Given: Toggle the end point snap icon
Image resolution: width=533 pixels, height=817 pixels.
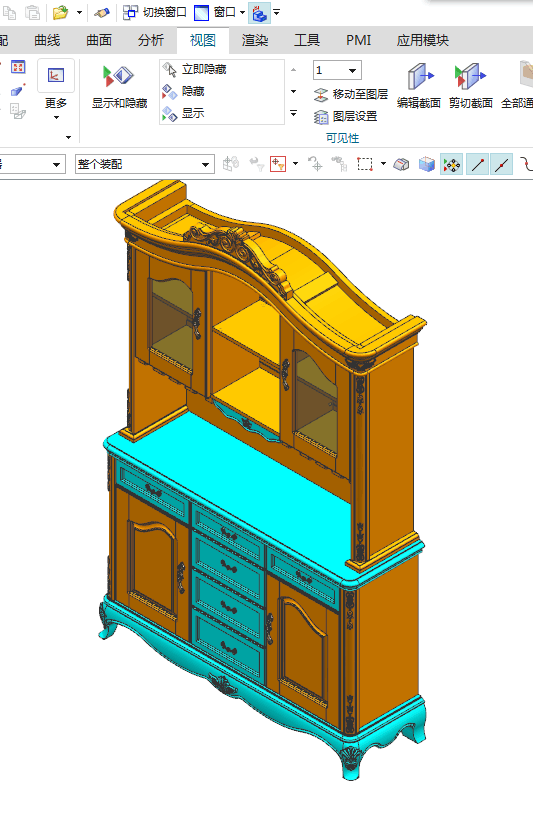Looking at the screenshot, I should 477,165.
